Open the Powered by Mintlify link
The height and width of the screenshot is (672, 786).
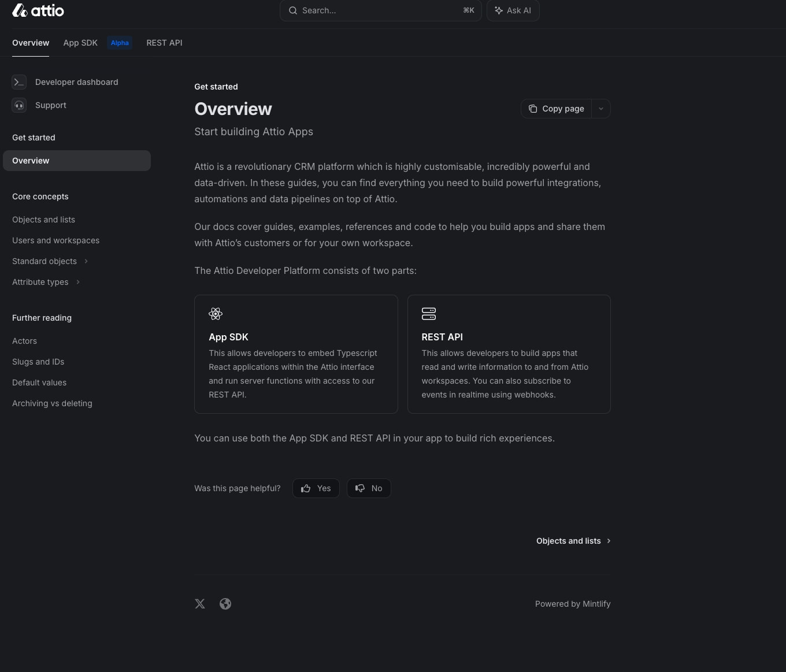coord(573,604)
